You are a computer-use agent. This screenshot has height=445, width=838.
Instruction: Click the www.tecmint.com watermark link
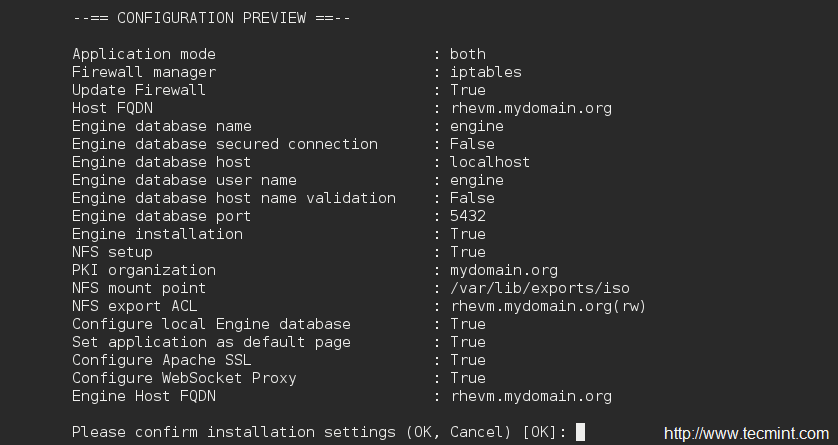click(747, 434)
